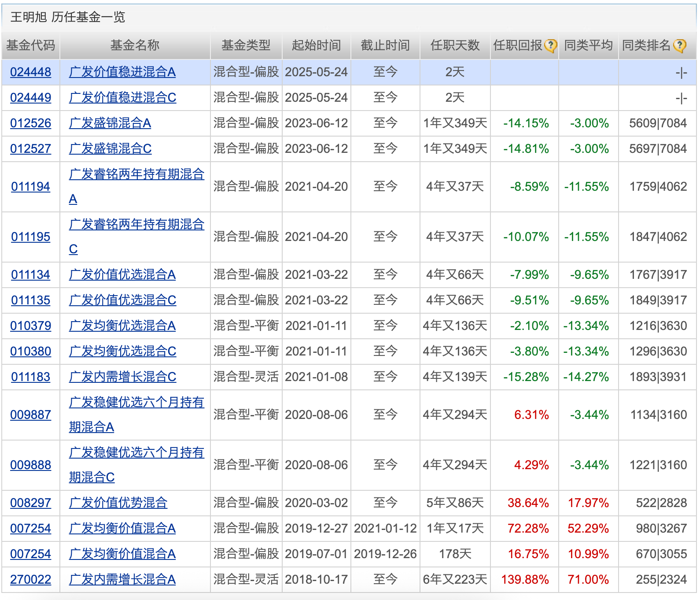The height and width of the screenshot is (600, 700).
Task: Open fund code 009887
Action: pos(31,415)
